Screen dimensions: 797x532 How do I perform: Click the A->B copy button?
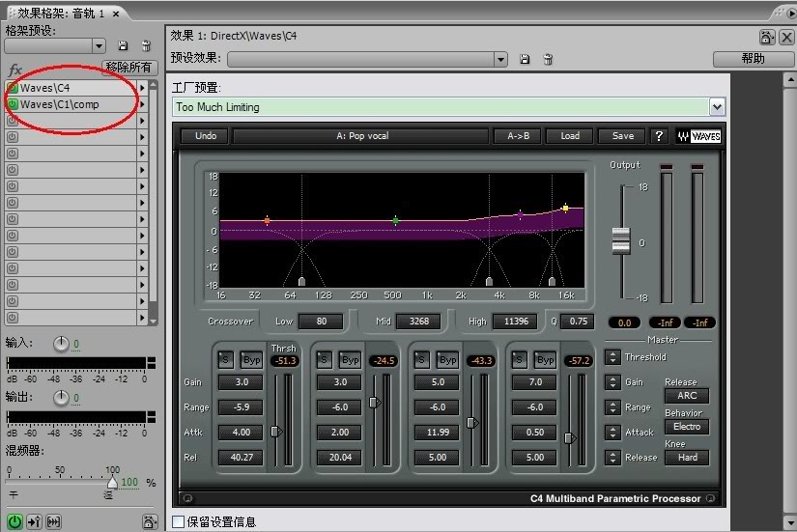(x=519, y=136)
